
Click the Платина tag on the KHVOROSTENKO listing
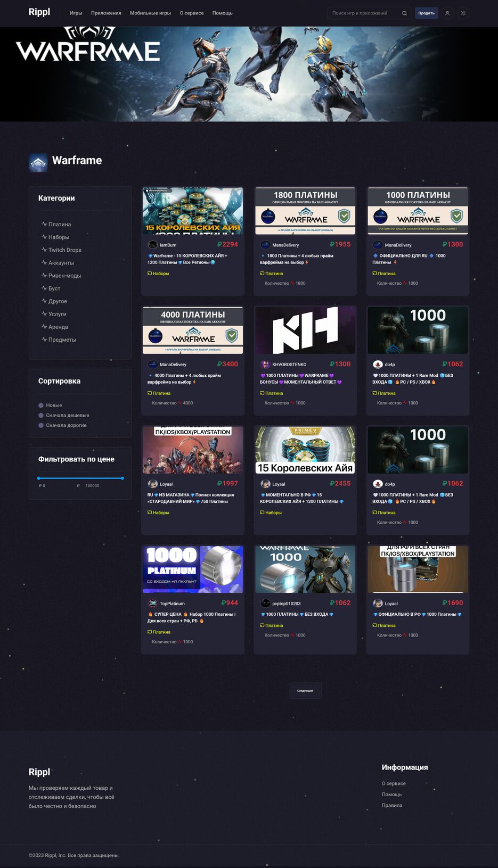coord(271,393)
